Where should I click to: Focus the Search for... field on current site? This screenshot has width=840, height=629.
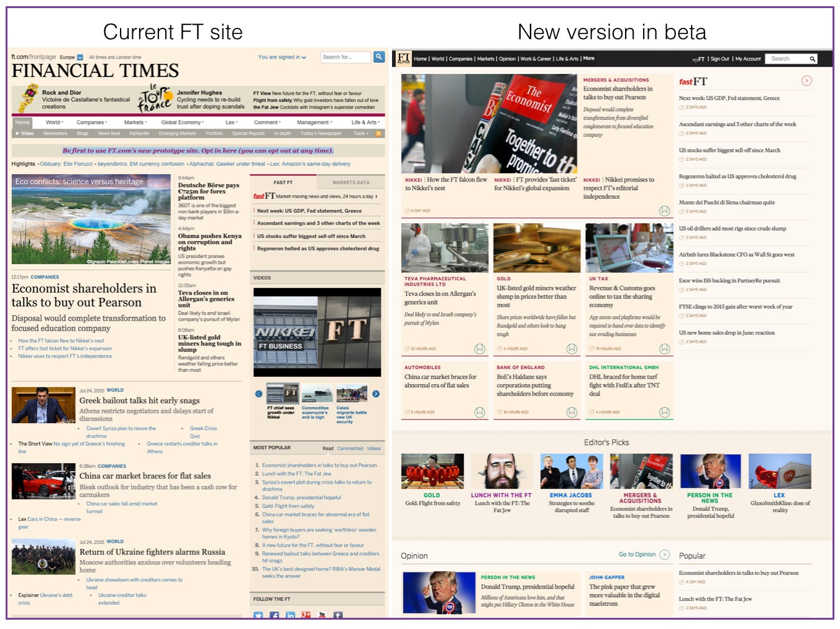coord(345,57)
